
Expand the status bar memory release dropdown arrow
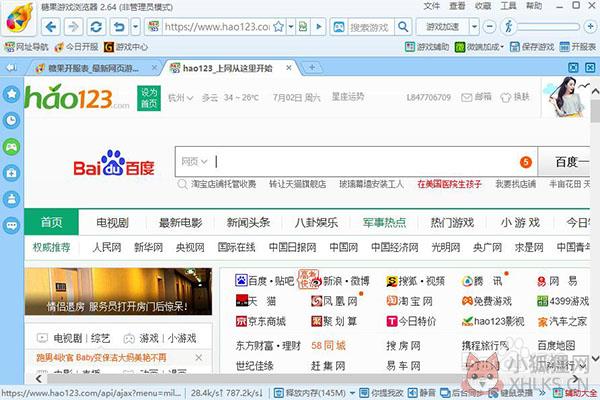coord(352,393)
